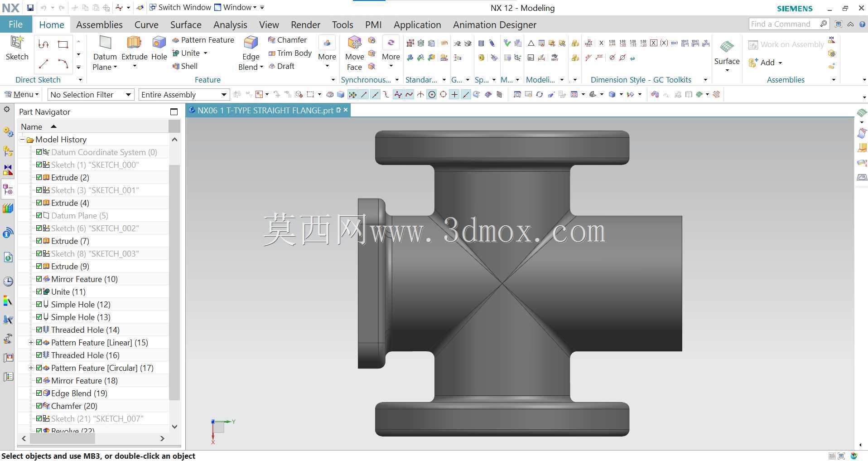Select the Profile sketch tool
Image resolution: width=868 pixels, height=461 pixels.
pyautogui.click(x=43, y=44)
